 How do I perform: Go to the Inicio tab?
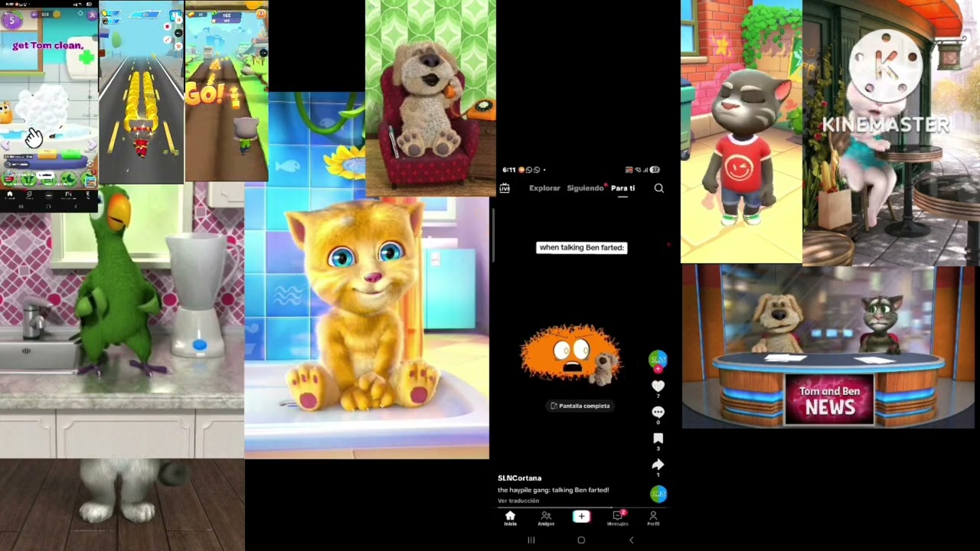[x=510, y=519]
